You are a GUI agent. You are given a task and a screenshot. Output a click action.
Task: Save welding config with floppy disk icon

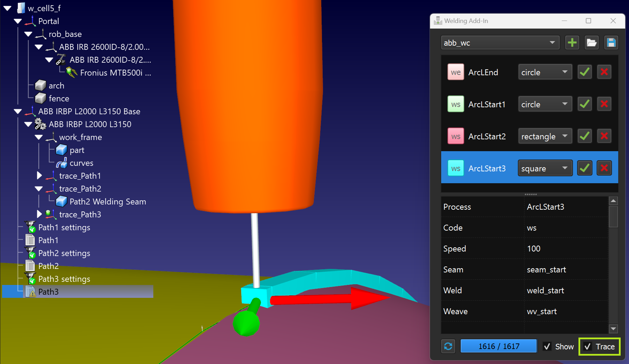[x=611, y=43]
